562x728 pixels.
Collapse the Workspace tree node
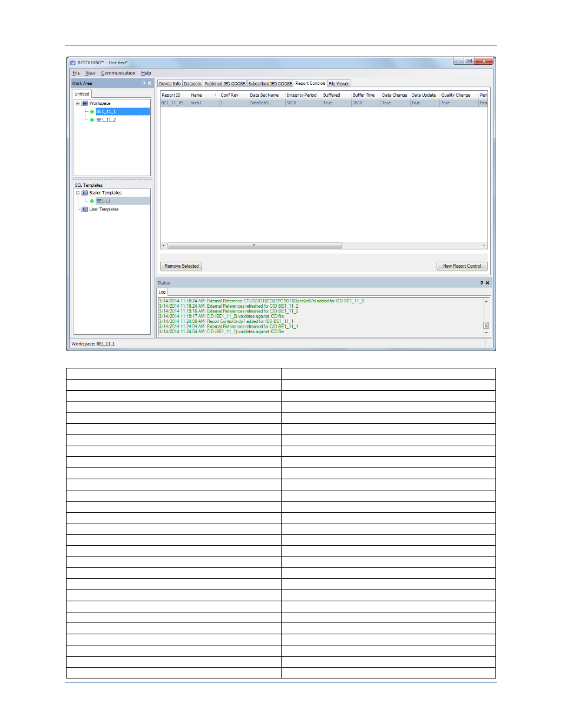[78, 103]
